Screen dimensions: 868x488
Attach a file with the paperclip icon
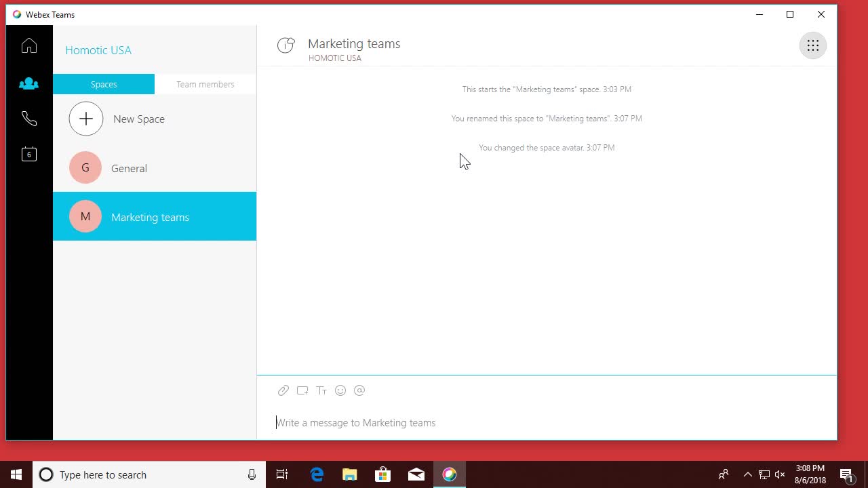[x=283, y=390]
